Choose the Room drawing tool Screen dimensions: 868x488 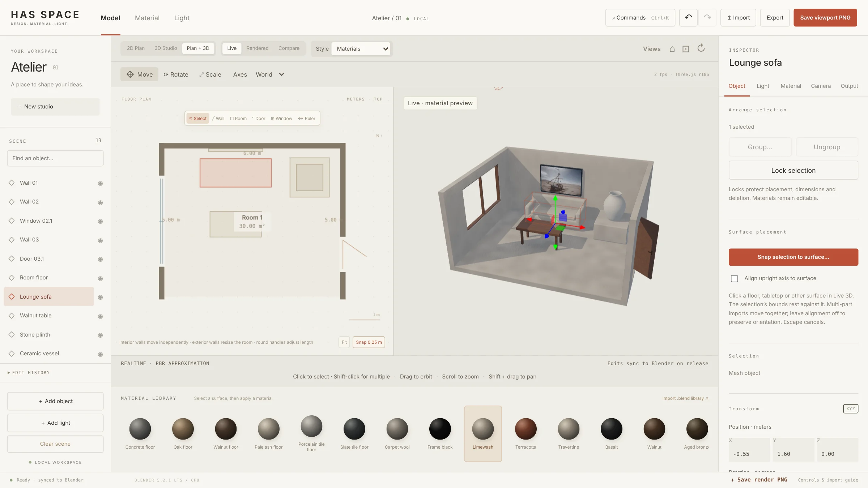click(238, 119)
